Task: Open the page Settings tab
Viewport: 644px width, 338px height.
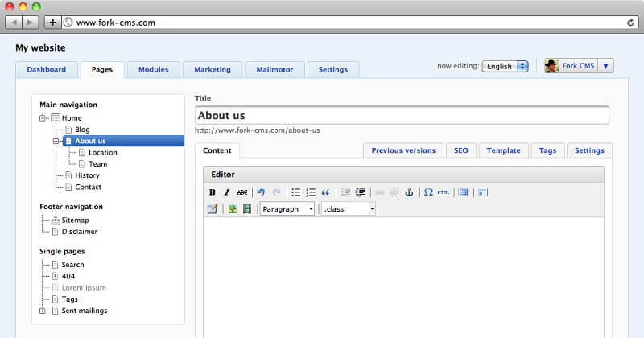Action: click(589, 150)
